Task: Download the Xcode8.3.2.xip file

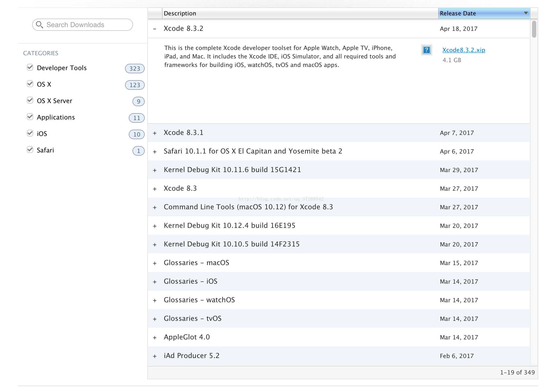Action: [464, 50]
